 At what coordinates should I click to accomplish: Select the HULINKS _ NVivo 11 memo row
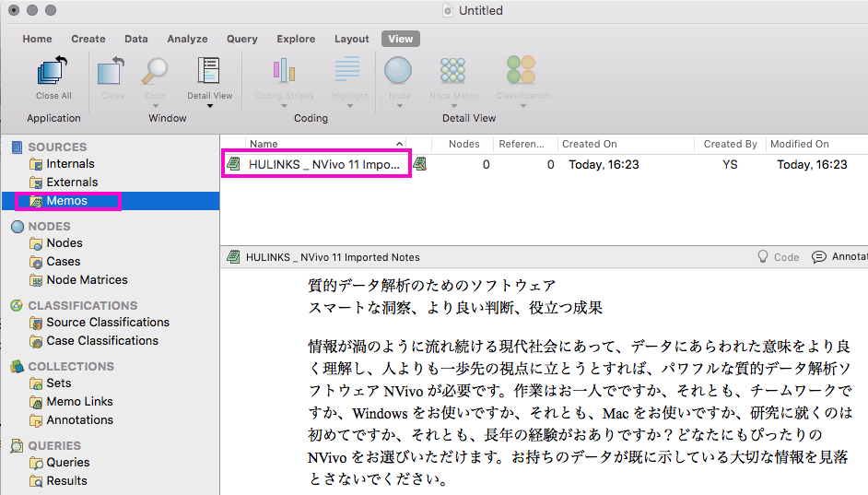point(545,164)
